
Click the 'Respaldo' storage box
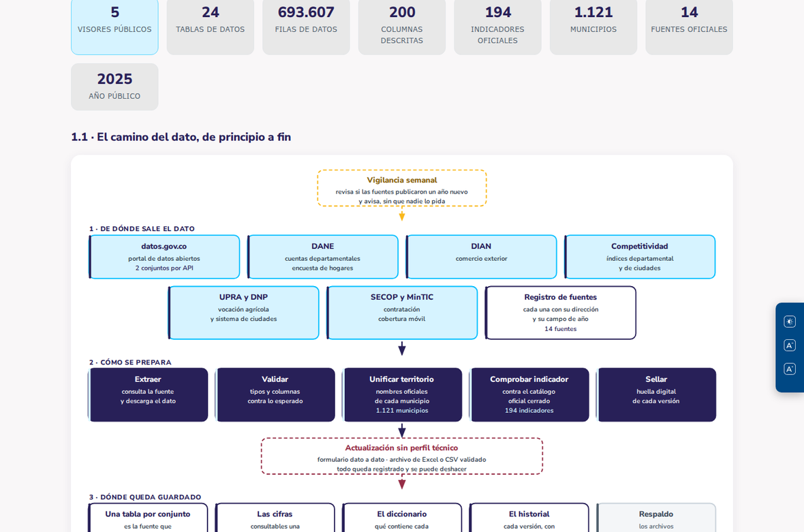[656, 518]
